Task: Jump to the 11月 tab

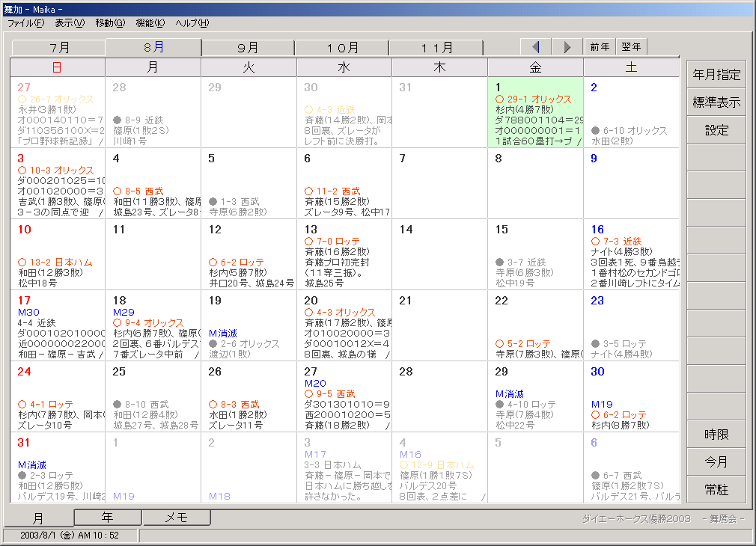Action: pyautogui.click(x=436, y=48)
